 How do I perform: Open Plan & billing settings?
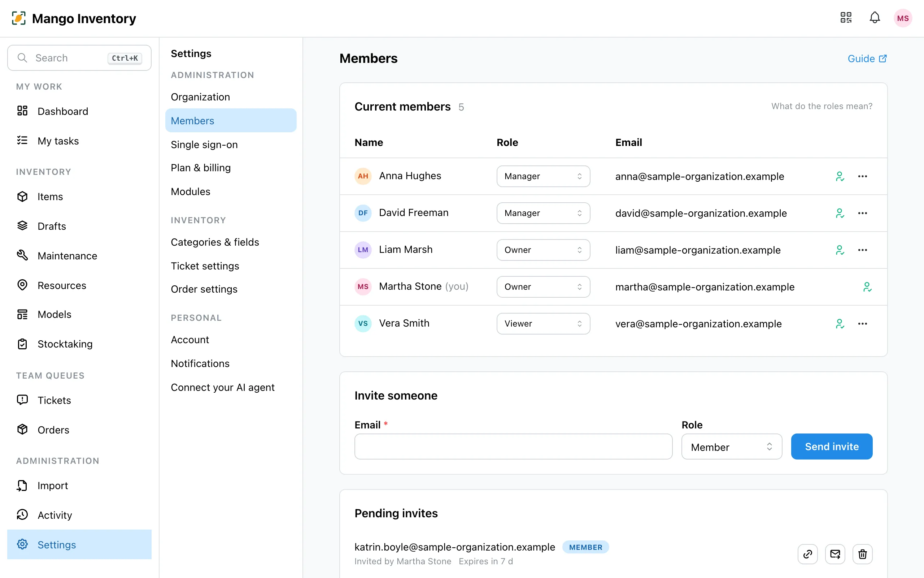[x=231, y=168]
